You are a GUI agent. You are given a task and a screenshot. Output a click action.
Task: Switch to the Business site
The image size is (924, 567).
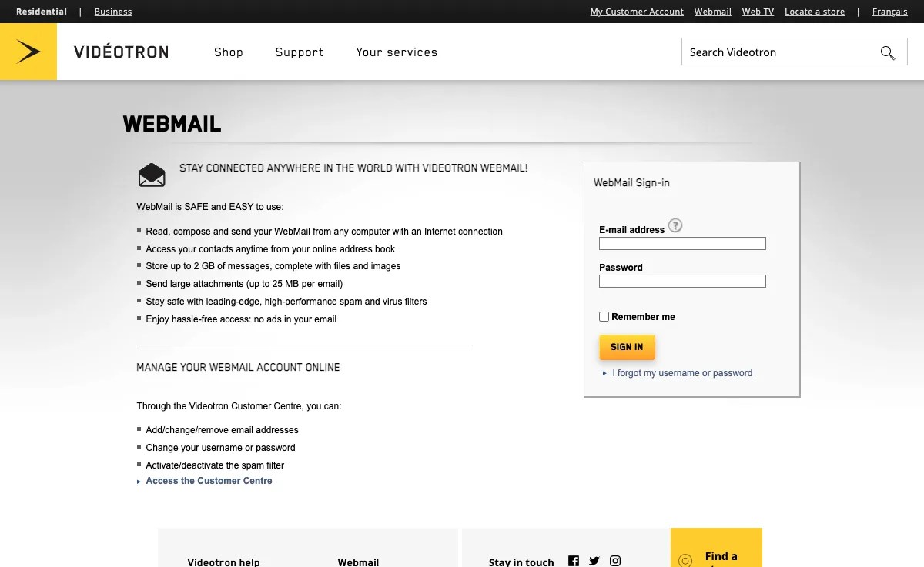pyautogui.click(x=112, y=12)
